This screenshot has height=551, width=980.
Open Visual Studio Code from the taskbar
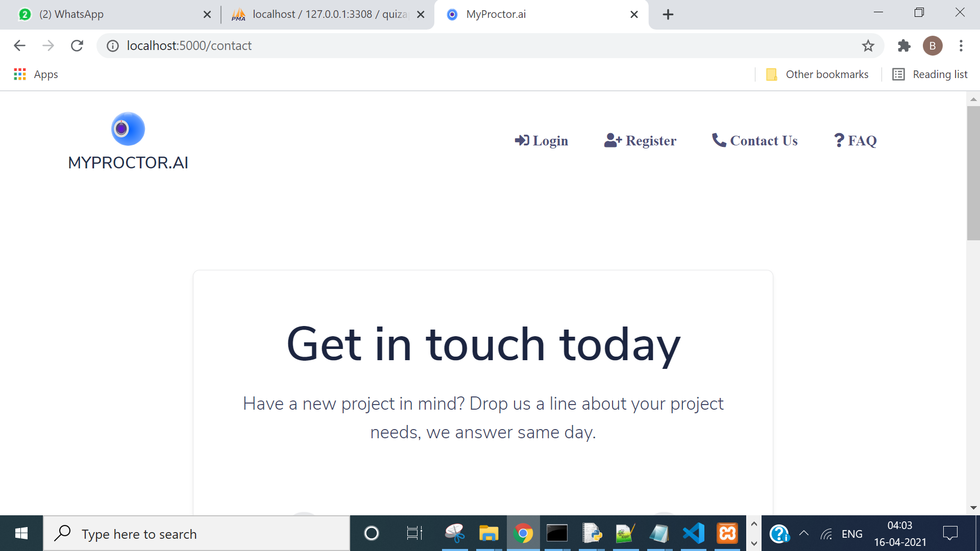(x=694, y=534)
